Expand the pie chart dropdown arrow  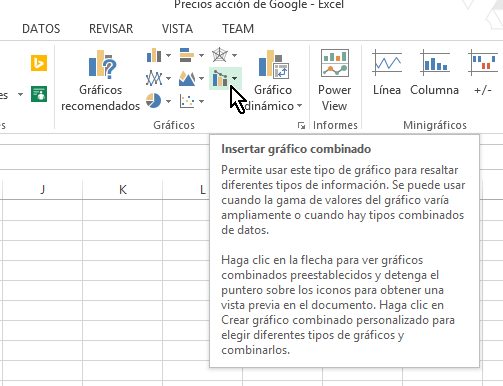tap(168, 101)
